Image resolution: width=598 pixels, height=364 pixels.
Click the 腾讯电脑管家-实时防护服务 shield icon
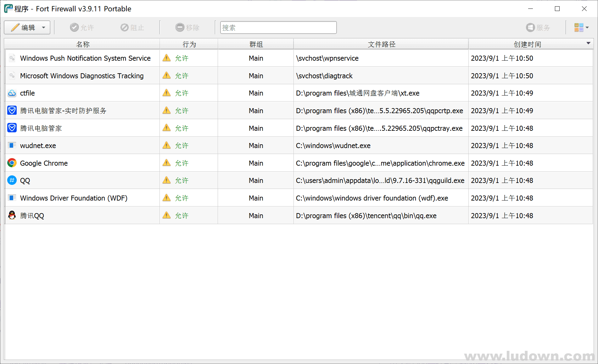coord(12,111)
